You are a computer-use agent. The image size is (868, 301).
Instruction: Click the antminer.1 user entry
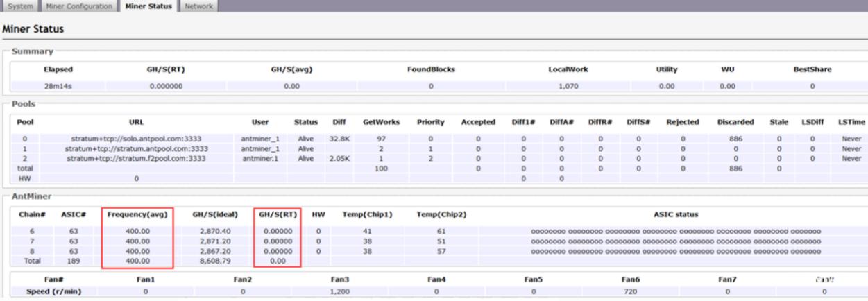tap(260, 157)
